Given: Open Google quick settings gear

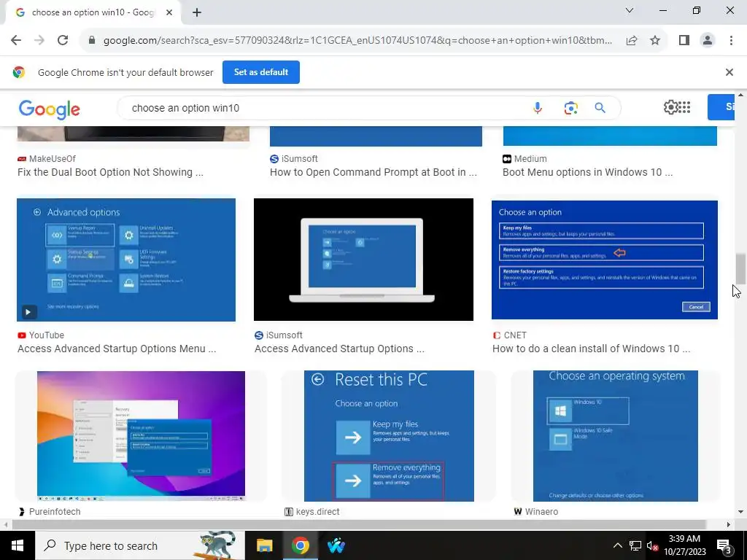Looking at the screenshot, I should click(670, 107).
